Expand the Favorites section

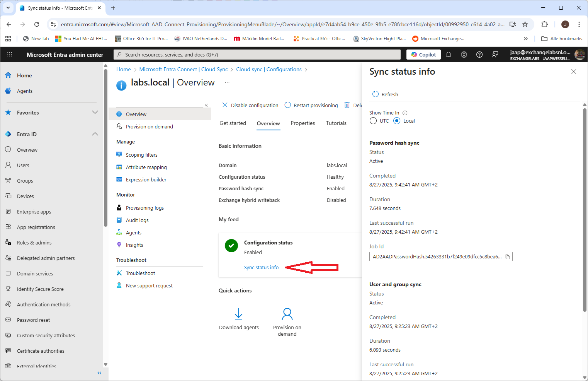(x=95, y=113)
